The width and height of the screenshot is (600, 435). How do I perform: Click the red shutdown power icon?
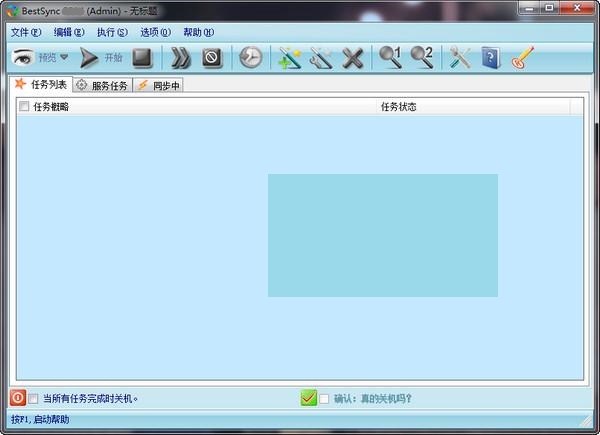[x=18, y=398]
